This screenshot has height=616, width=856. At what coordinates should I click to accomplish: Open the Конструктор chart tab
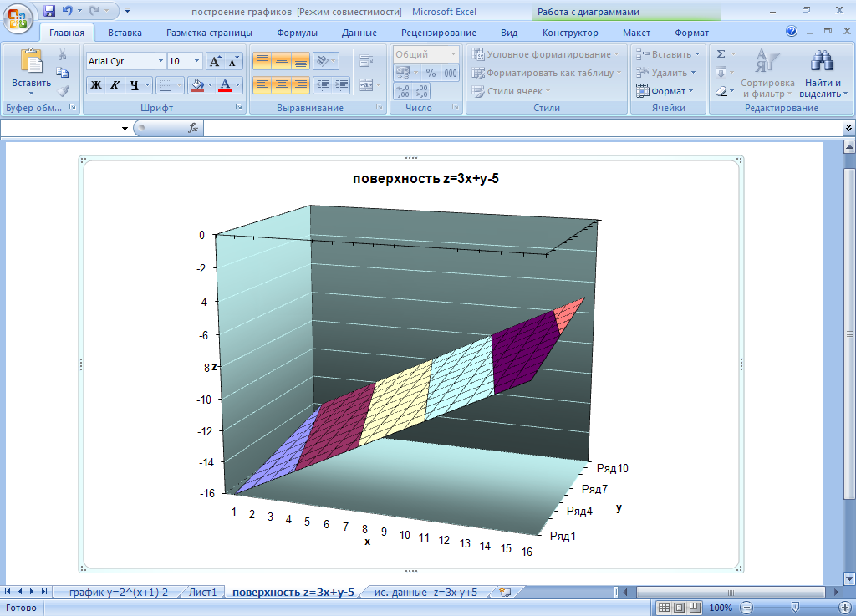tap(570, 33)
